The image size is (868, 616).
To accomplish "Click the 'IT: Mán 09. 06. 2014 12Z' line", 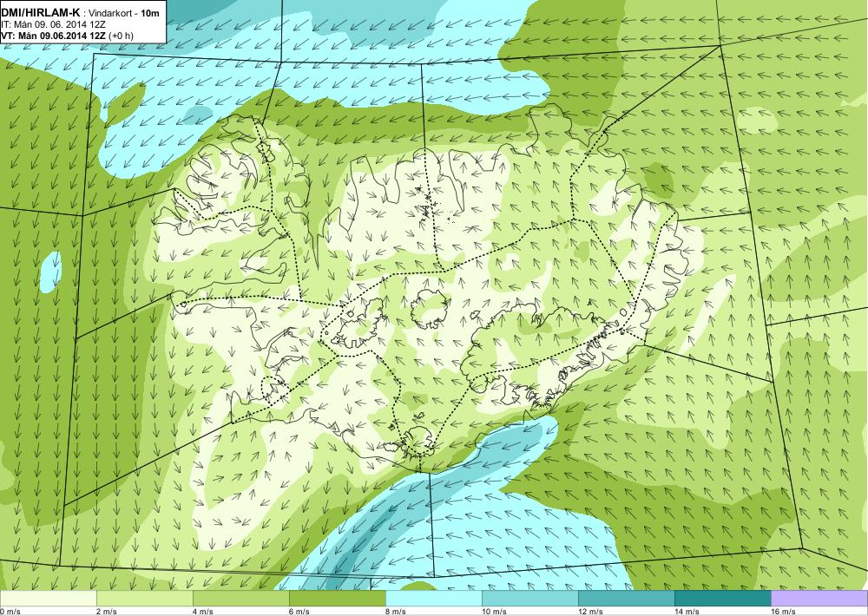I will click(53, 24).
